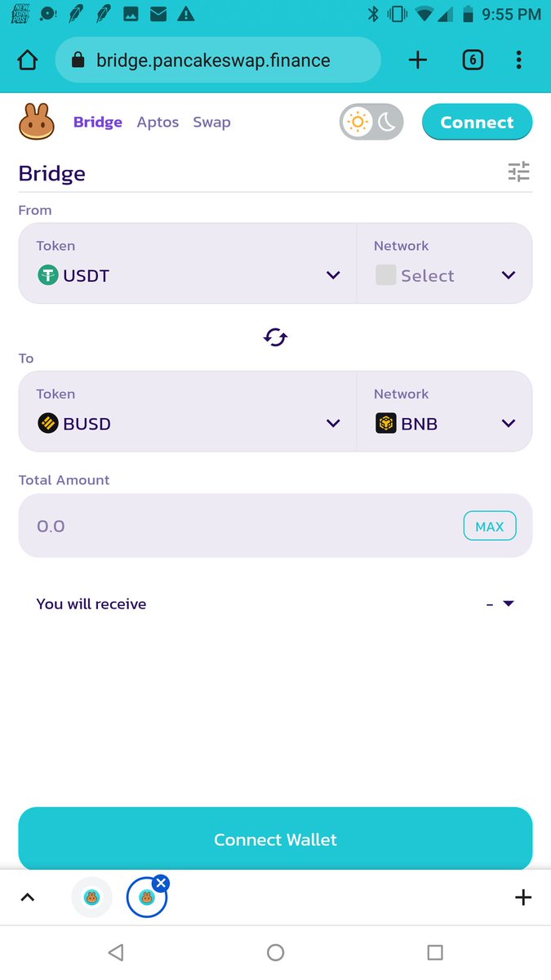Screen dimensions: 551x980
Task: Open a new browser tab with plus
Action: point(417,60)
